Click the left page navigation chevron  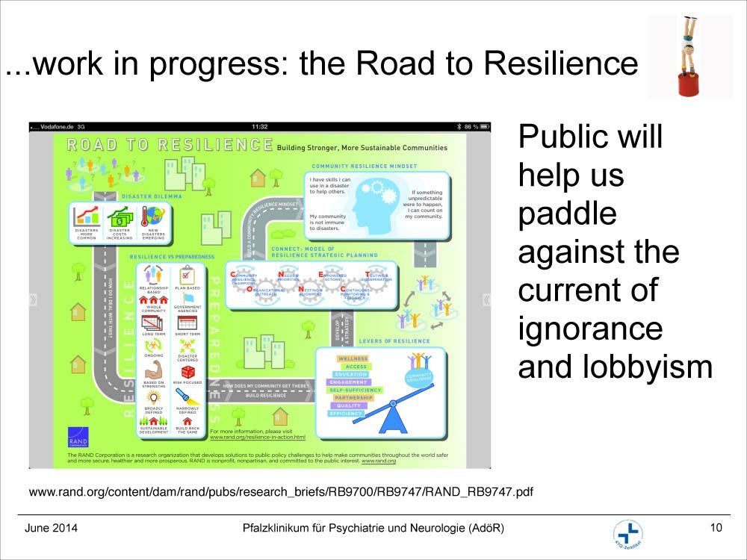33,300
